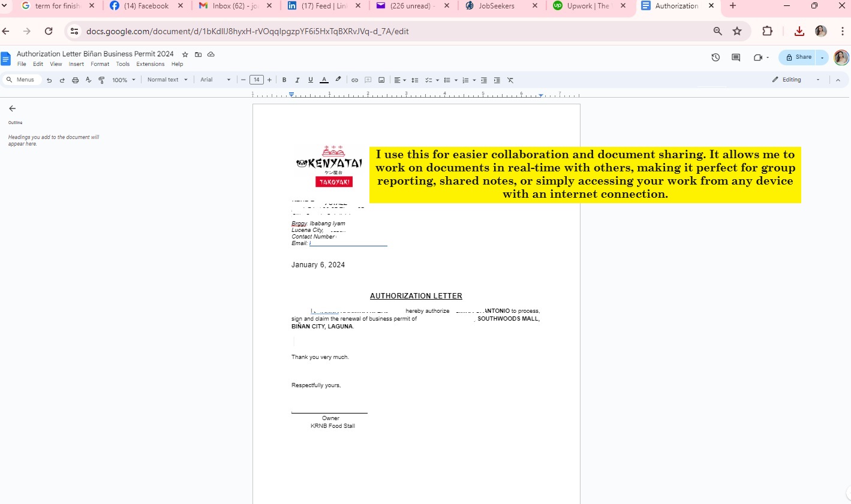Open the Normal text styles dropdown

pos(167,80)
